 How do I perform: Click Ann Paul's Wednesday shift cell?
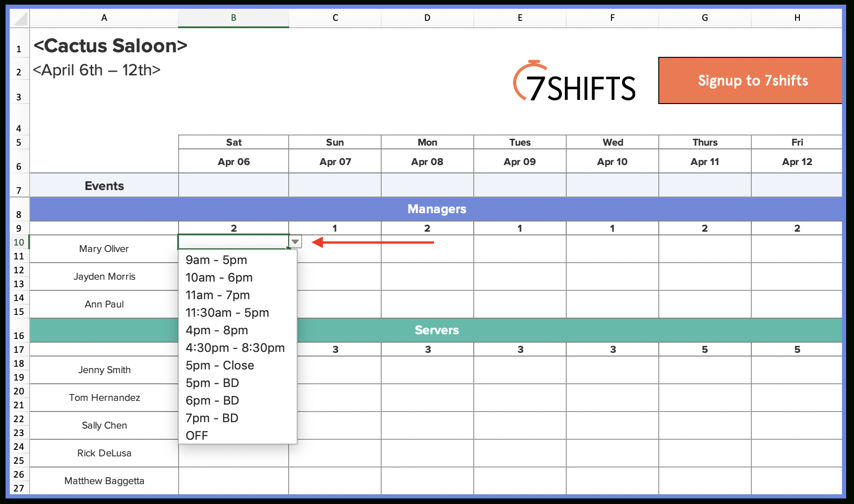click(613, 304)
